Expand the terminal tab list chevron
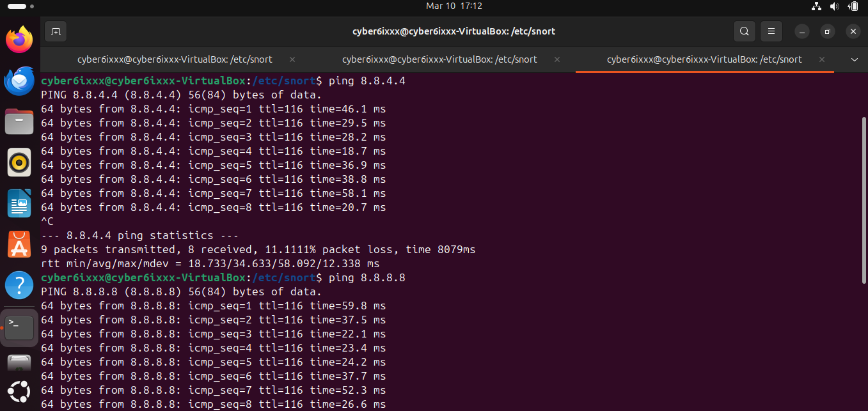The width and height of the screenshot is (868, 411). tap(854, 59)
